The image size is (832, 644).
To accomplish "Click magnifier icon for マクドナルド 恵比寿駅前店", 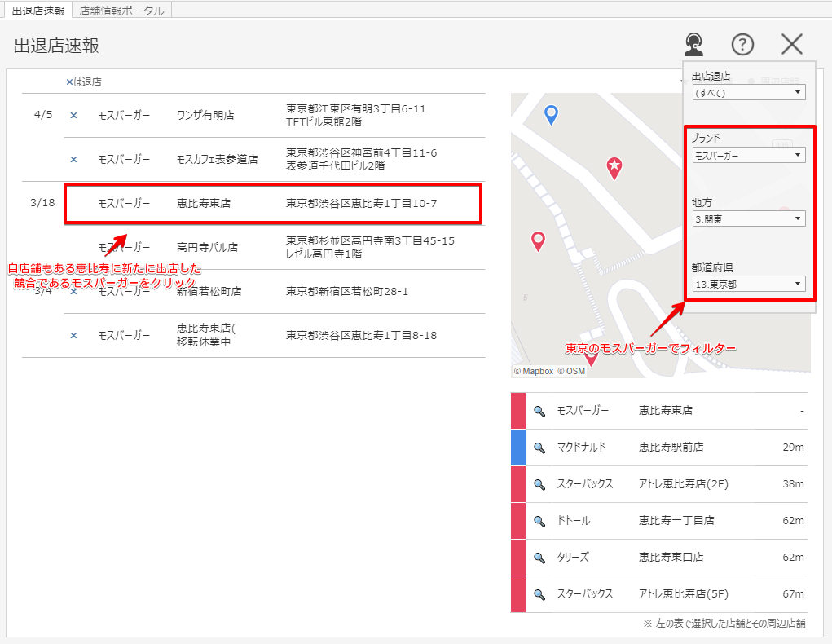I will [539, 448].
